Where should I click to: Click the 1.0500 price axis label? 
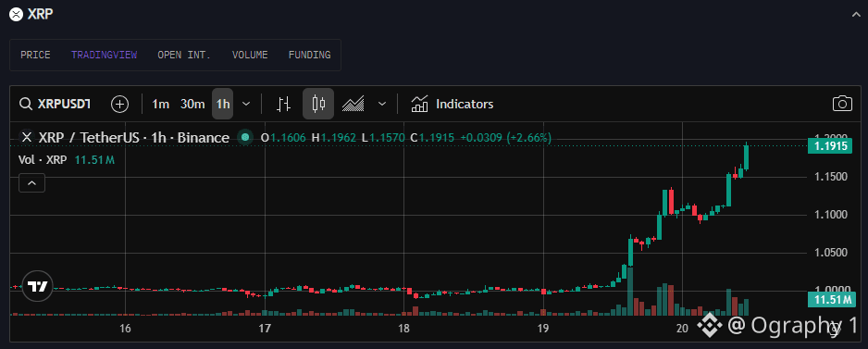pyautogui.click(x=832, y=253)
